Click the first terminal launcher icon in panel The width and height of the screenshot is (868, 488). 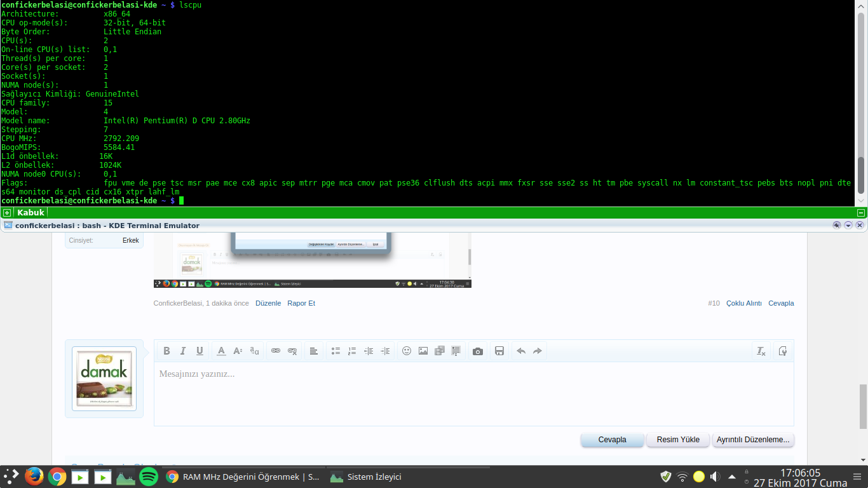[80, 477]
